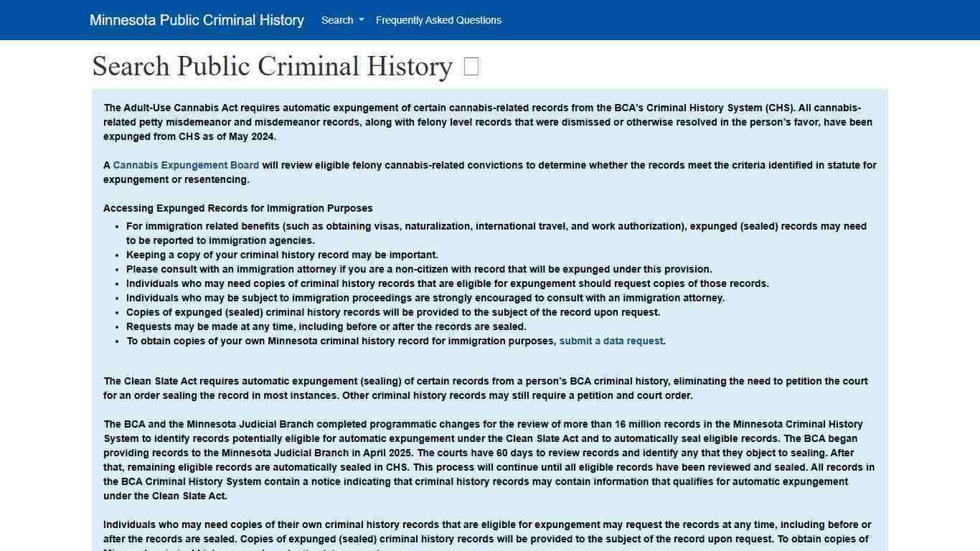Click the Minnesota Public Criminal History brand link

197,19
